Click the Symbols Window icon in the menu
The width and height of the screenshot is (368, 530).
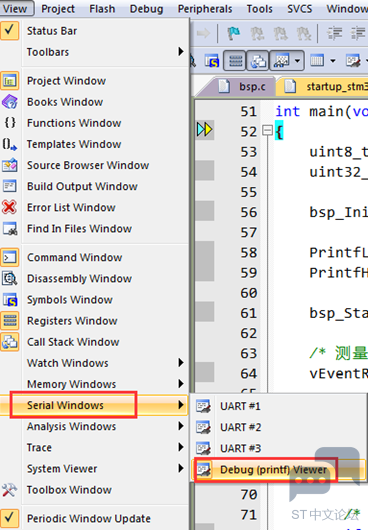pos(9,299)
